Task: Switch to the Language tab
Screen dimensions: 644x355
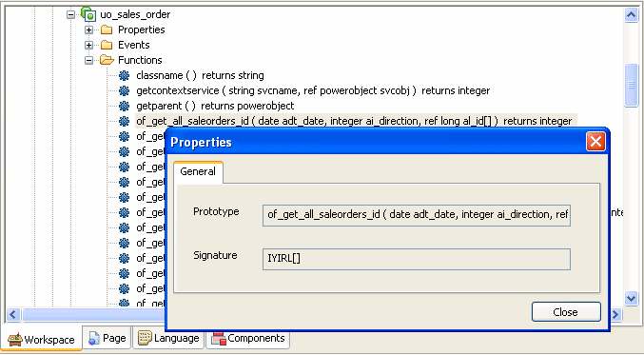Action: 168,338
